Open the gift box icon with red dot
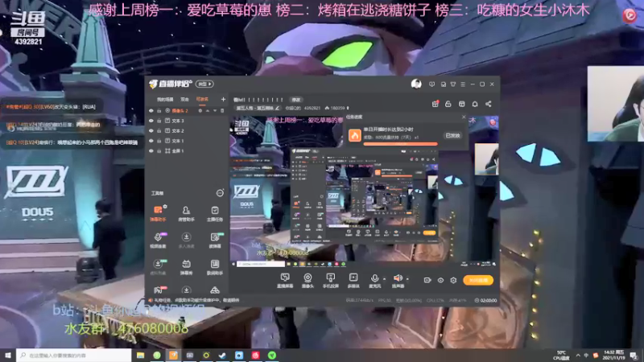The height and width of the screenshot is (362, 644). point(436,104)
